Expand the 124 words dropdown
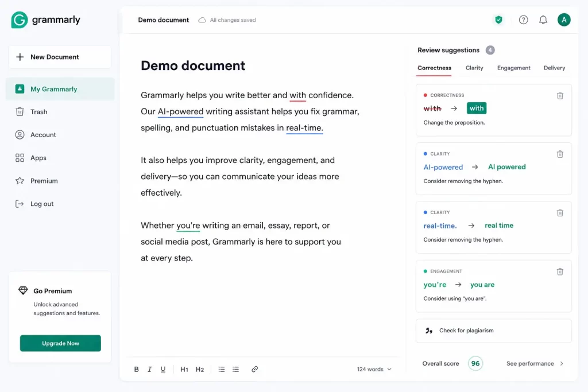This screenshot has height=392, width=588. [x=374, y=369]
